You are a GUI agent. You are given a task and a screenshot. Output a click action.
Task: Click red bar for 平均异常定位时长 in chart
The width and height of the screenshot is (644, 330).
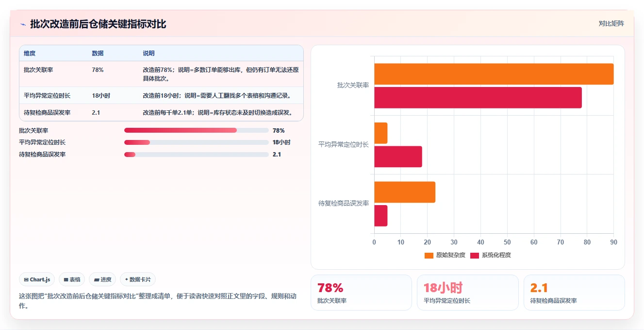click(x=398, y=156)
